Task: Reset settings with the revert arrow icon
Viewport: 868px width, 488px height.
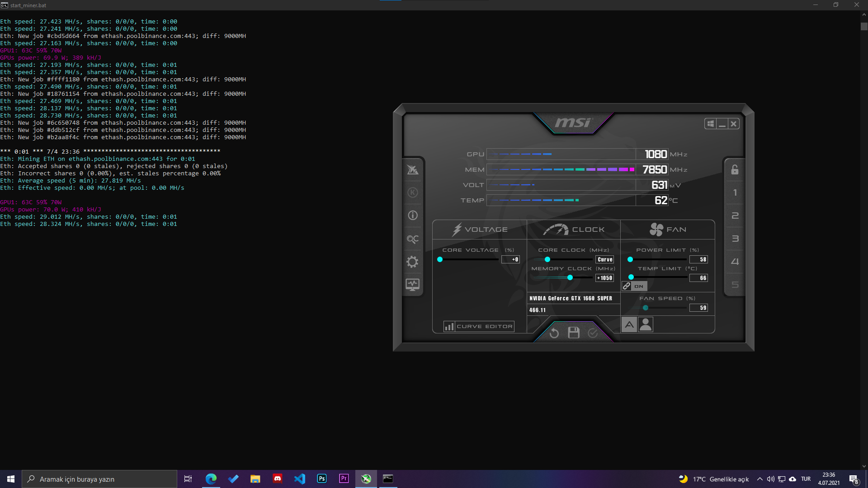Action: click(554, 333)
